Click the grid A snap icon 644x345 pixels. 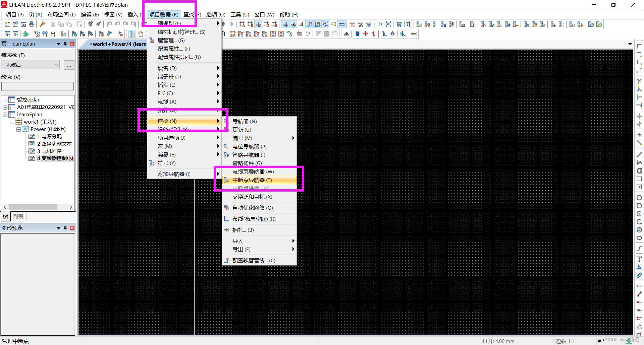[x=242, y=24]
